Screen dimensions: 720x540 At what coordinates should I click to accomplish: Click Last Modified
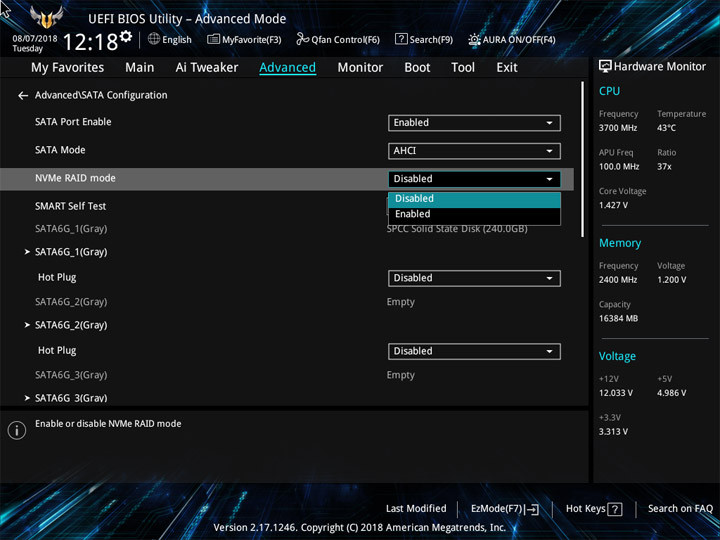coord(416,508)
